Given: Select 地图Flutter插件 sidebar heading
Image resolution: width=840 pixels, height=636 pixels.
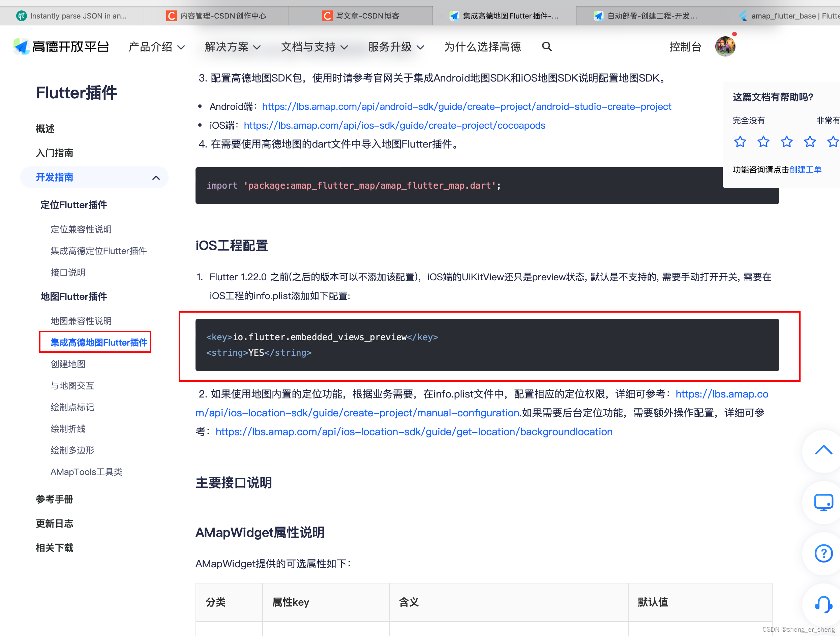Looking at the screenshot, I should (x=74, y=296).
